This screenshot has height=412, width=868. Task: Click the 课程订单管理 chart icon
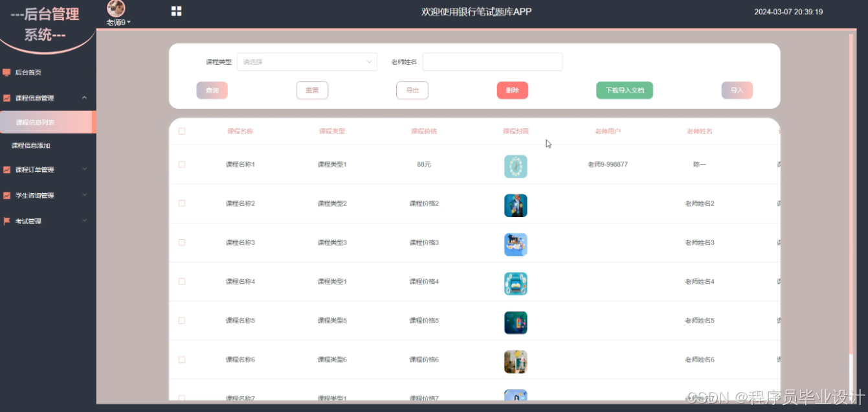point(8,169)
